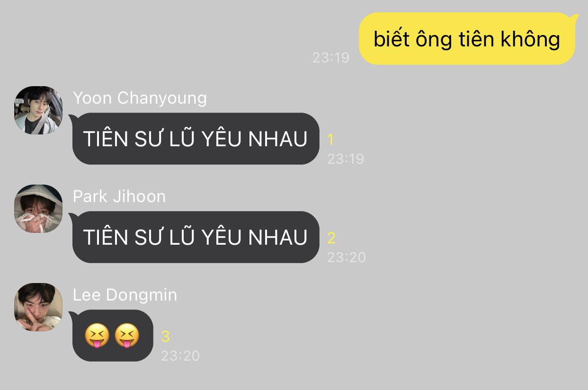
Task: Open Lee Dongmin's profile picture
Action: click(x=38, y=307)
